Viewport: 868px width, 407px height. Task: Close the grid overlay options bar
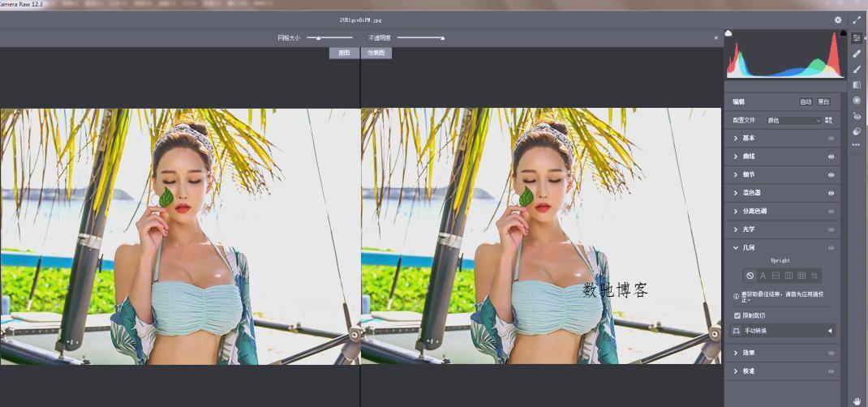point(715,37)
